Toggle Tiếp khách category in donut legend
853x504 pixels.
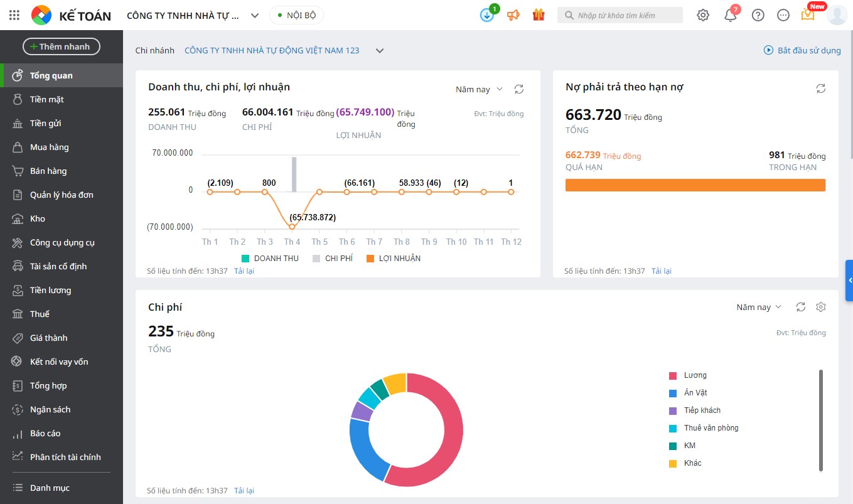coord(695,410)
